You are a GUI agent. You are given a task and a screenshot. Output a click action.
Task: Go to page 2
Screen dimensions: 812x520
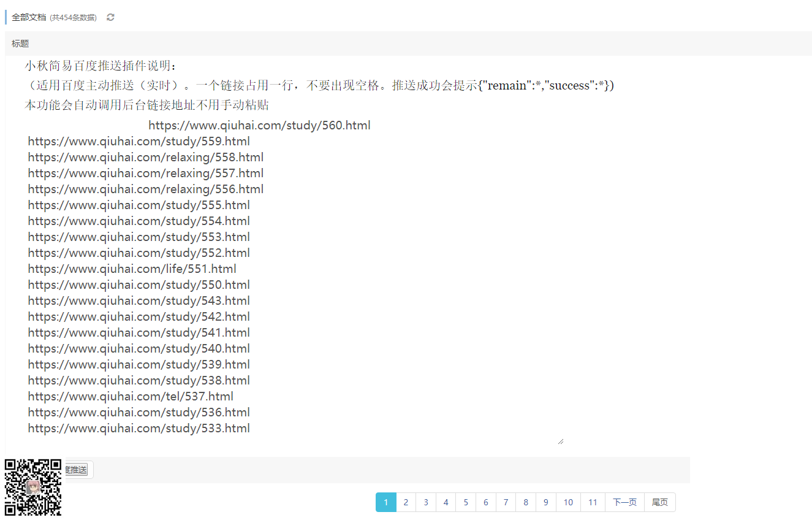point(406,502)
